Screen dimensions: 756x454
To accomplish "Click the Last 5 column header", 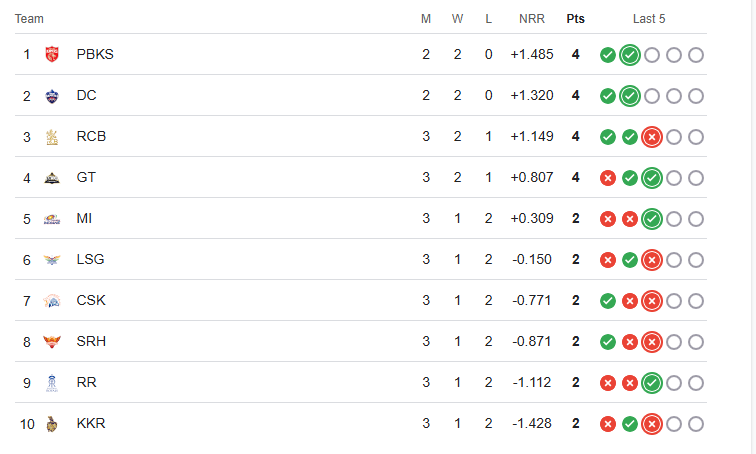I will [649, 19].
